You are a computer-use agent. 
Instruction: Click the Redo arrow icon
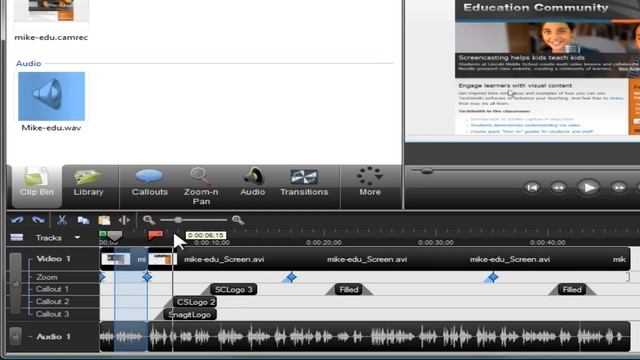38,220
